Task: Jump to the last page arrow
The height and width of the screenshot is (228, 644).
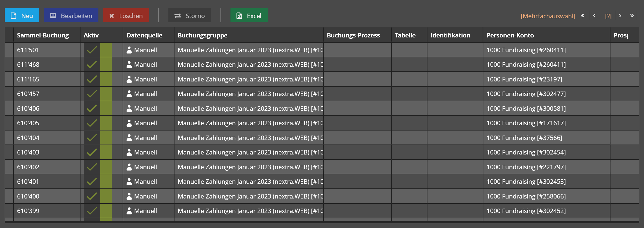Action: (x=632, y=16)
